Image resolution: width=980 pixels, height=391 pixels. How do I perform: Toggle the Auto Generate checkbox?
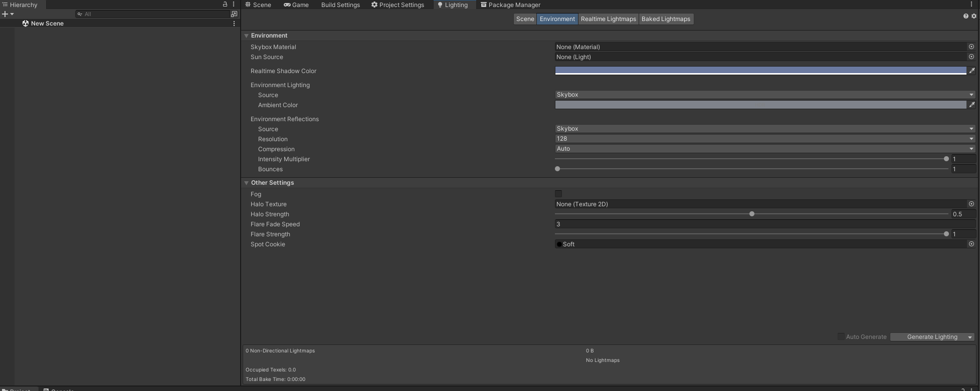(x=841, y=337)
